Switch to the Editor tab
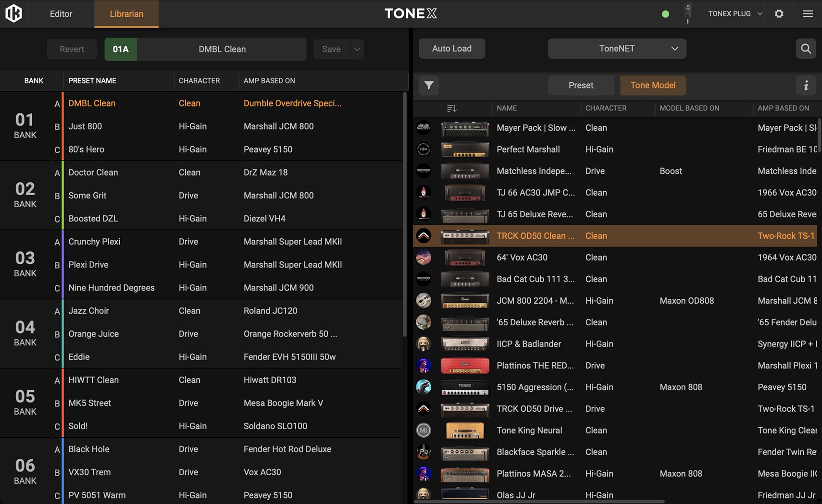 click(61, 13)
